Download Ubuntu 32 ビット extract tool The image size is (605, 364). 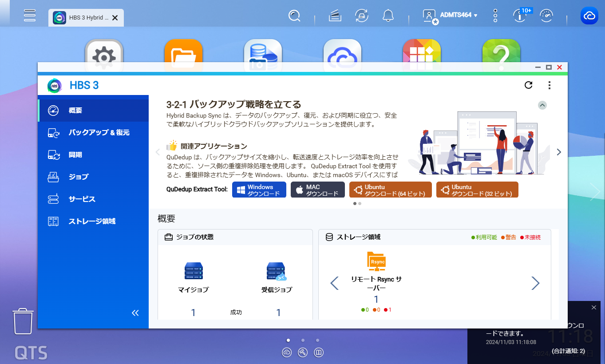477,190
